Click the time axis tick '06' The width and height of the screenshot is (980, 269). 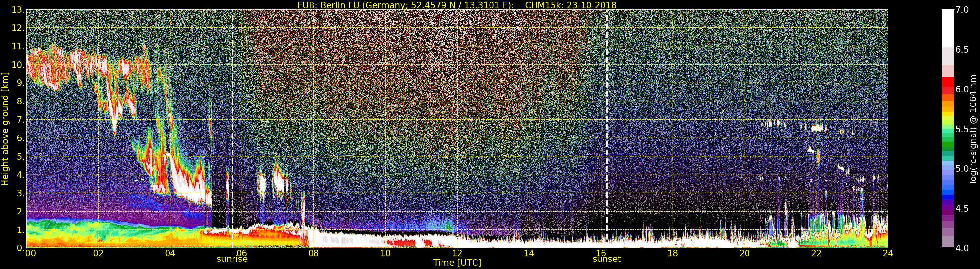pyautogui.click(x=242, y=253)
